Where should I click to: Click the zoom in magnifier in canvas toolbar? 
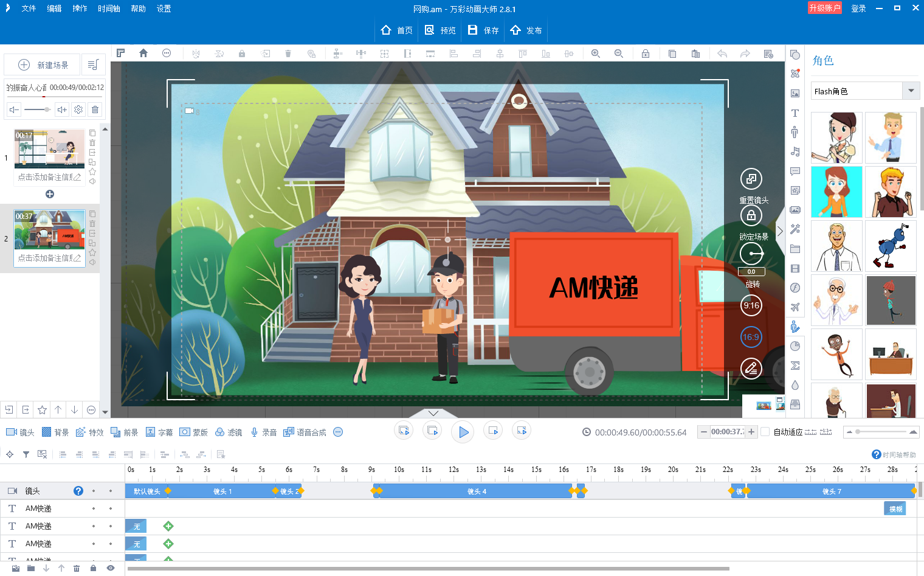(x=596, y=54)
